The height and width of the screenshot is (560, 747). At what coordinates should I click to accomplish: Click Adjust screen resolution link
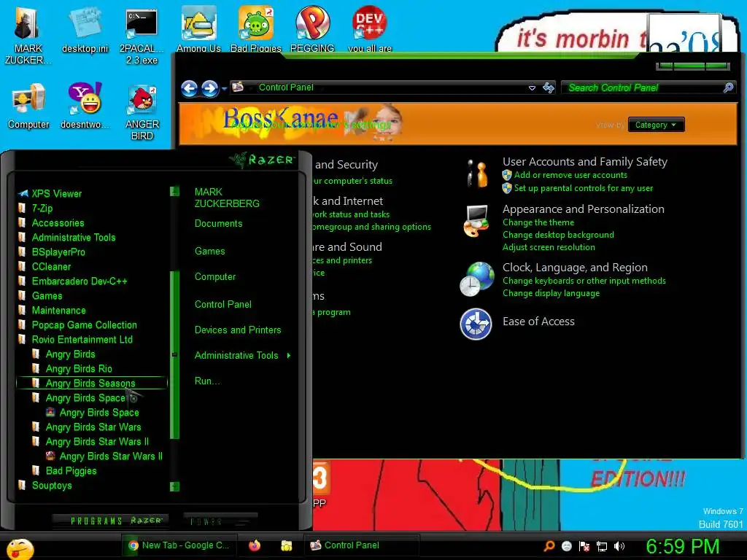(x=549, y=247)
